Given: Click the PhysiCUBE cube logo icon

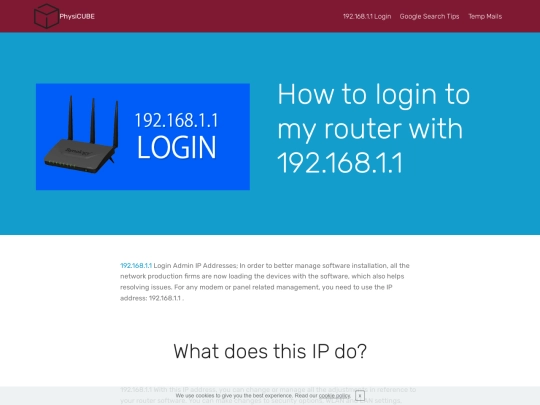Looking at the screenshot, I should coord(46,16).
